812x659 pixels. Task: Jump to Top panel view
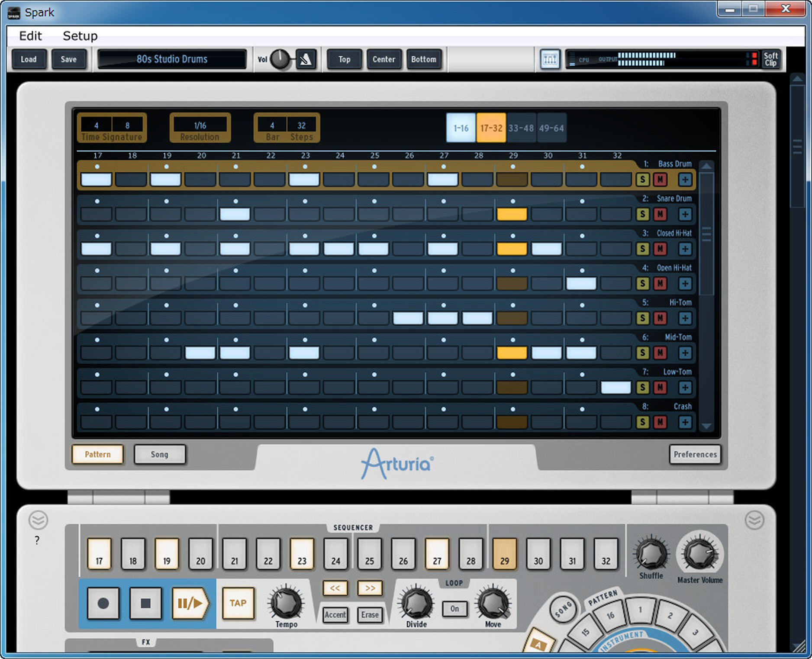344,59
